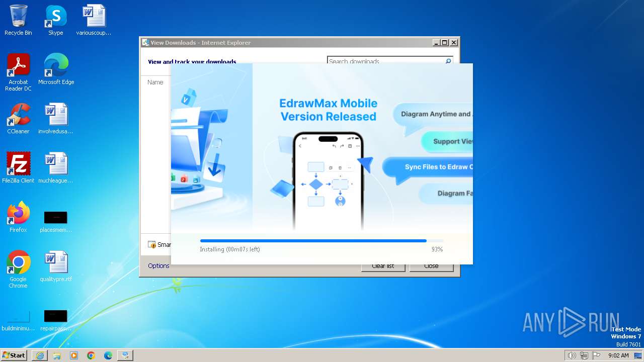Click the 93% progress percentage text
This screenshot has height=362, width=644.
click(437, 249)
